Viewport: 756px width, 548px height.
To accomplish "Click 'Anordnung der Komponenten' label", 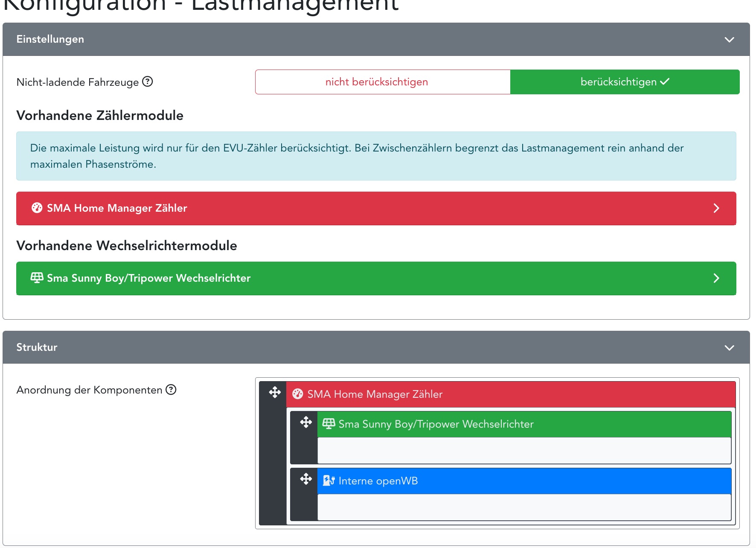I will point(89,390).
